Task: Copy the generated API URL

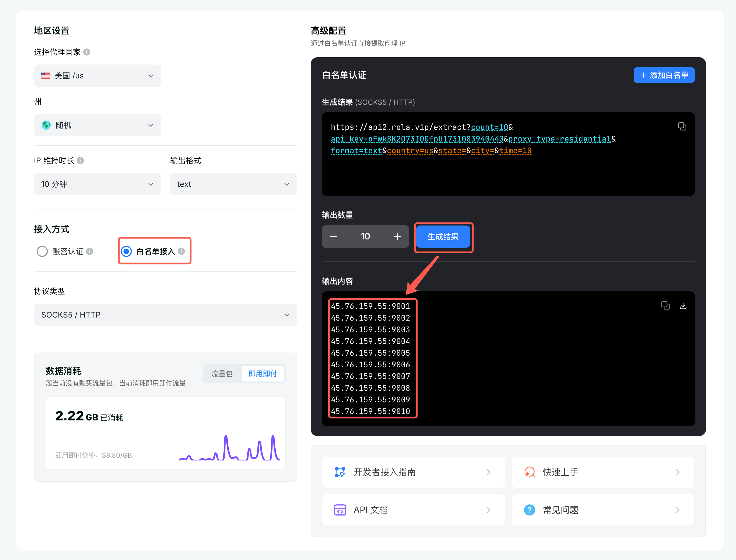Action: click(682, 126)
